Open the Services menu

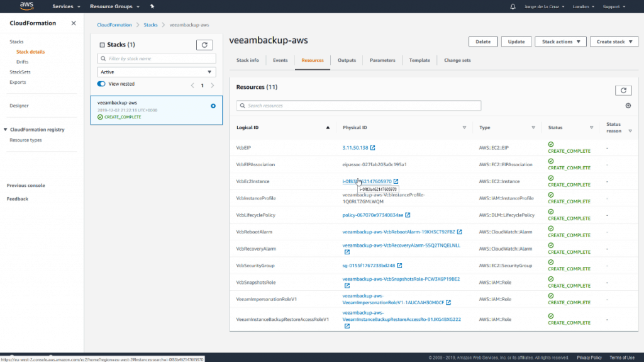[66, 6]
